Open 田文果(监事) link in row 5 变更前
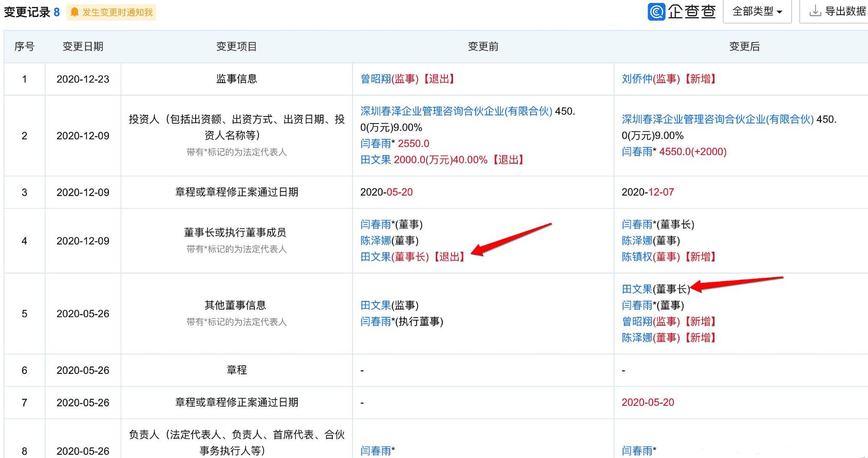This screenshot has height=458, width=868. pos(390,305)
